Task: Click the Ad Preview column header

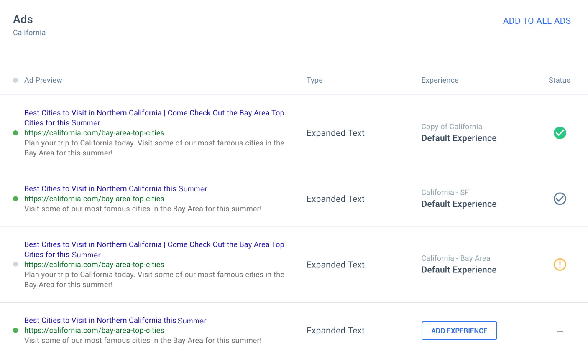Action: tap(43, 80)
